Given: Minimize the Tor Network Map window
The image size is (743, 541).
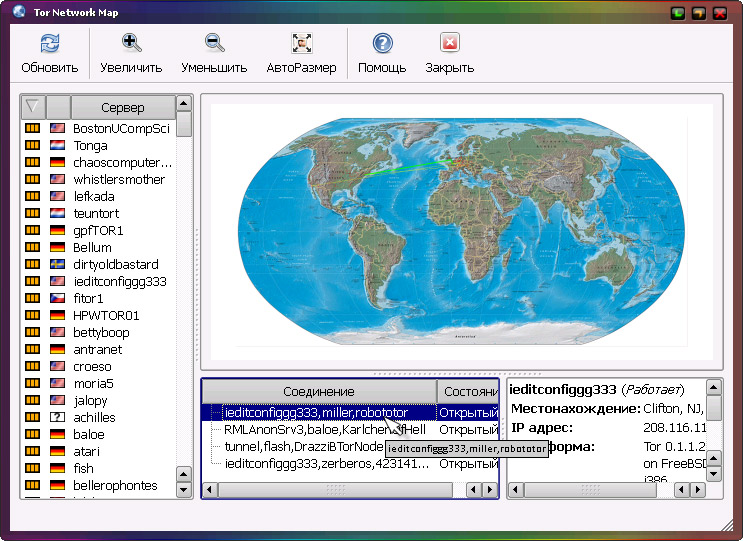Looking at the screenshot, I should coord(678,13).
